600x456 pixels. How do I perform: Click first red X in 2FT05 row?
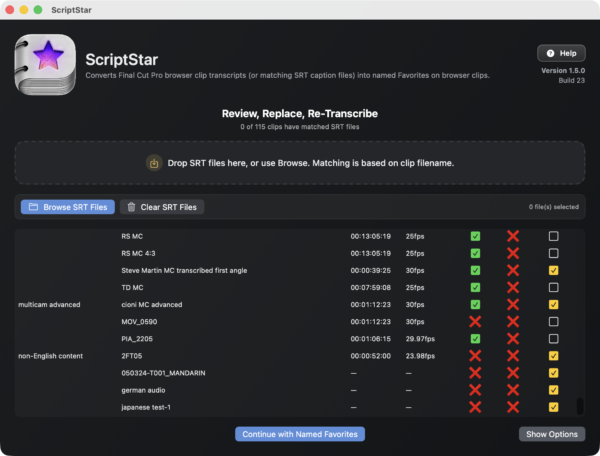475,356
